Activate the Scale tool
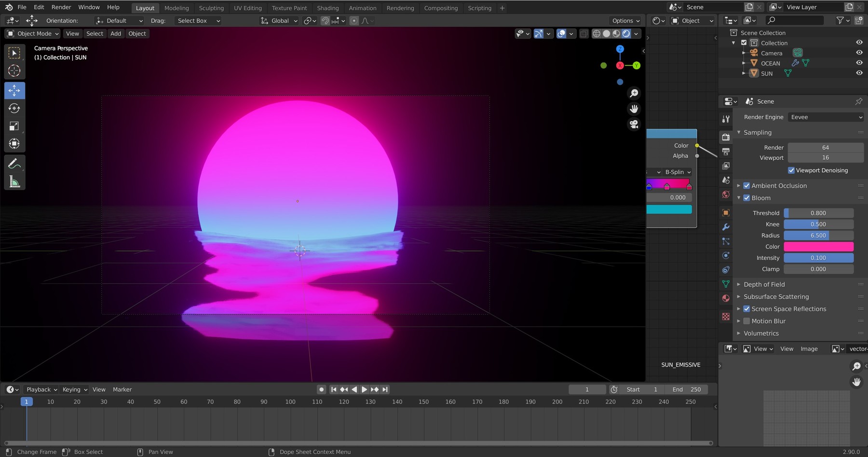 [x=14, y=126]
